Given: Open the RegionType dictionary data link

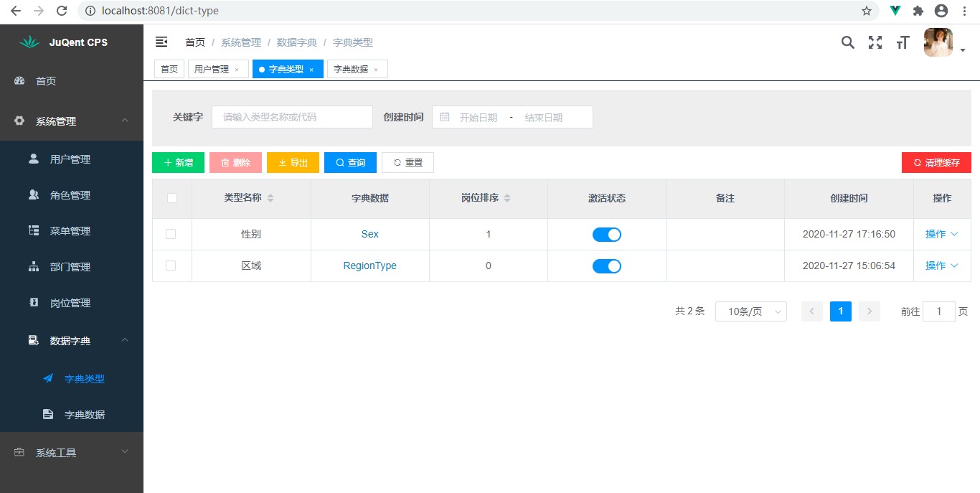Looking at the screenshot, I should coord(370,266).
